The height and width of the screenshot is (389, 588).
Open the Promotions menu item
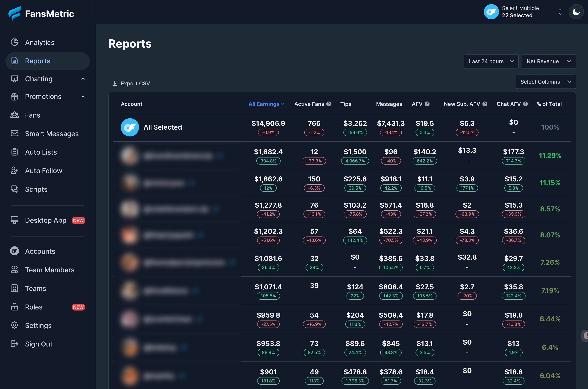tap(47, 97)
